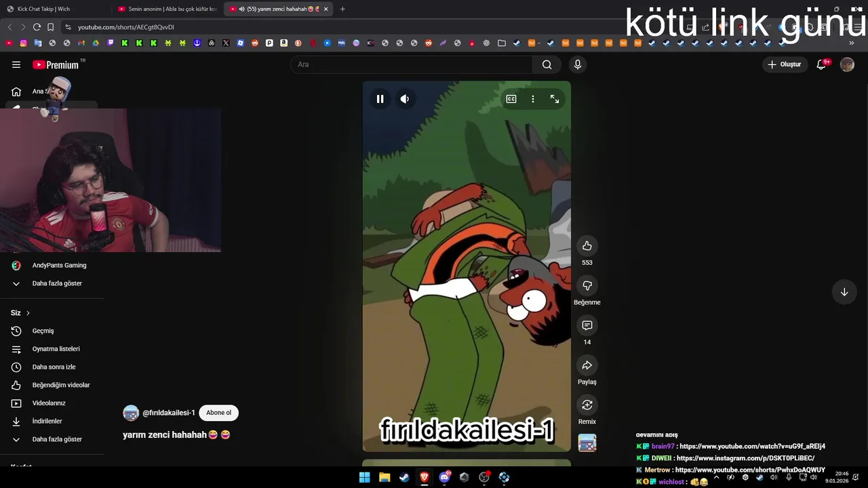Bookmark this page via bookmark icon
The image size is (868, 488).
(50, 27)
